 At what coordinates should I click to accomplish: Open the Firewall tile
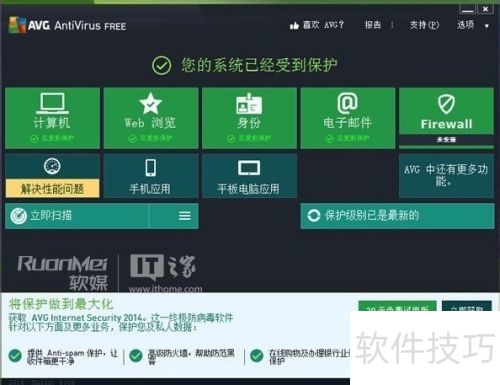[x=446, y=118]
